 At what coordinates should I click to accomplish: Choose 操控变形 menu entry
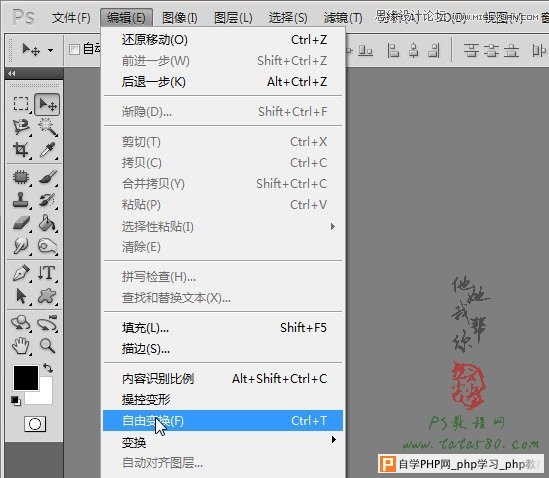click(x=223, y=400)
